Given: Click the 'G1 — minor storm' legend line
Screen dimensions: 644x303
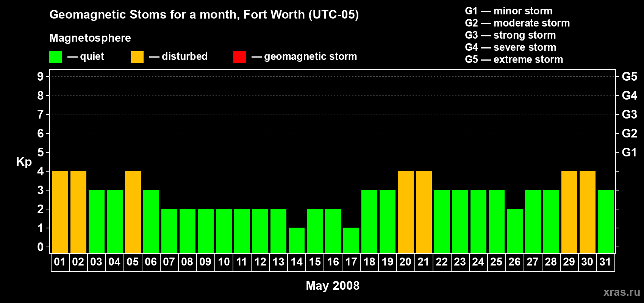Looking at the screenshot, I should point(509,11).
